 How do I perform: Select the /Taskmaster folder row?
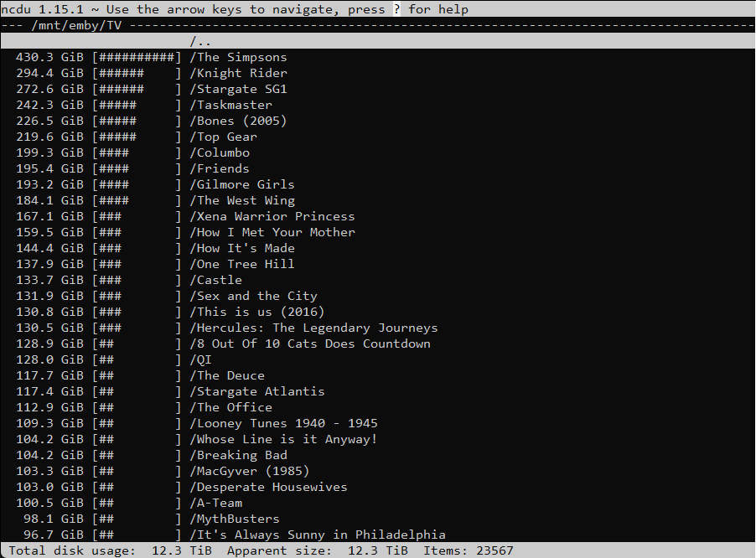pos(377,105)
